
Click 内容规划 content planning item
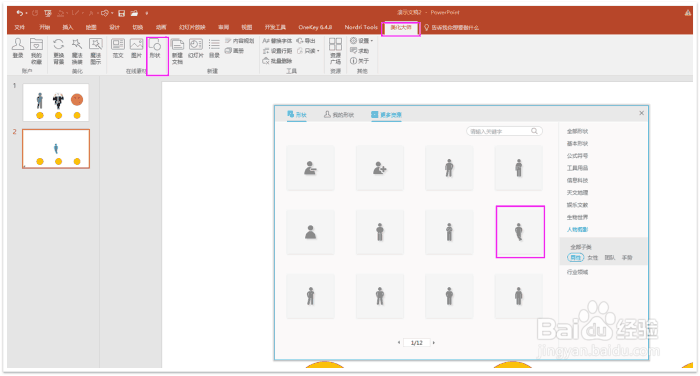240,41
